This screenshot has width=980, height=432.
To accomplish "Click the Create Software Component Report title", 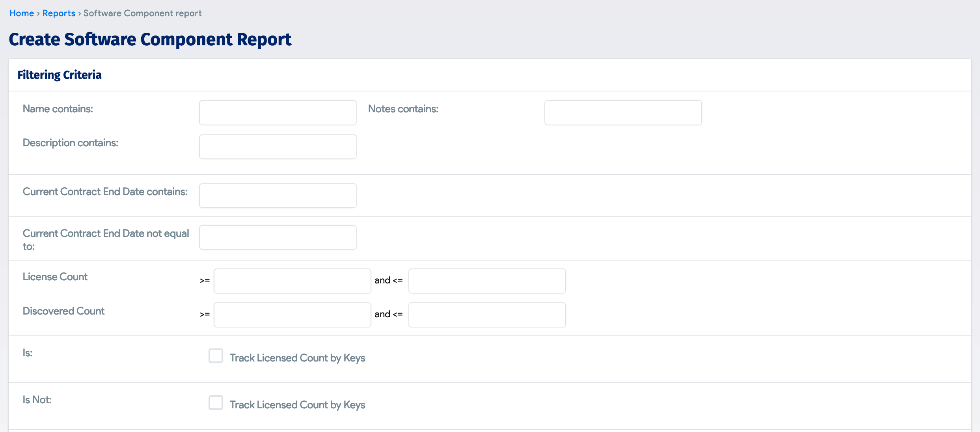I will [150, 39].
